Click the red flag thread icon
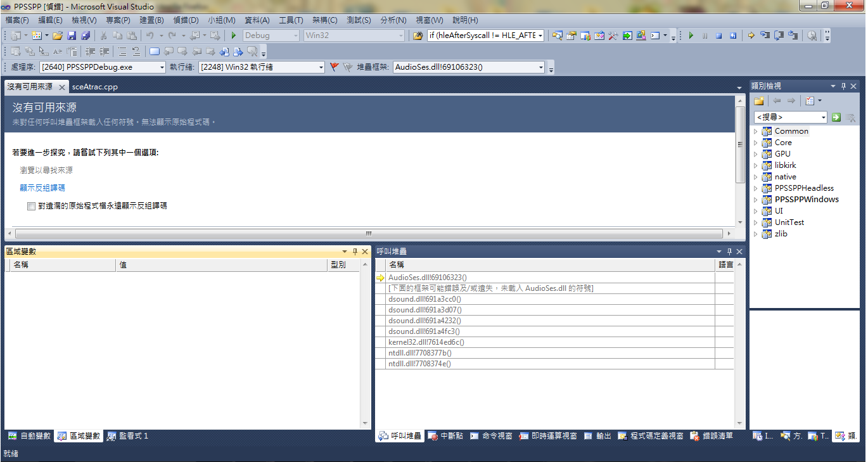Image resolution: width=868 pixels, height=462 pixels. [x=335, y=67]
